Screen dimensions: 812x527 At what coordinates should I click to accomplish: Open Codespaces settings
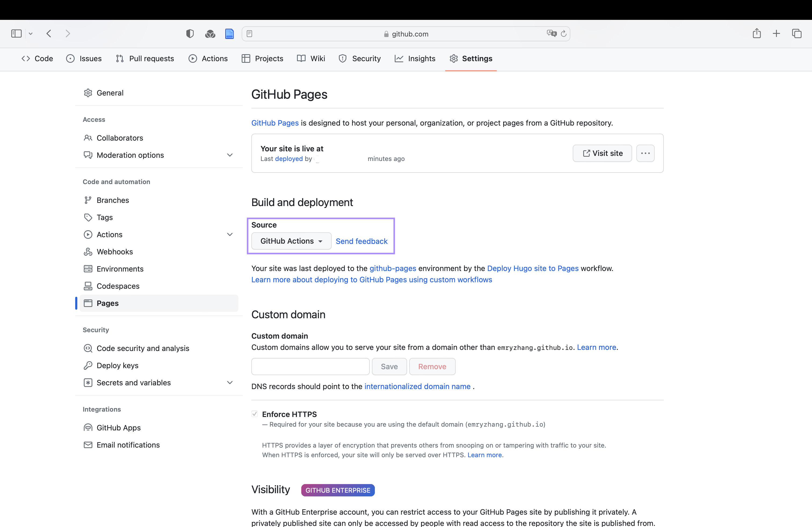coord(159,286)
